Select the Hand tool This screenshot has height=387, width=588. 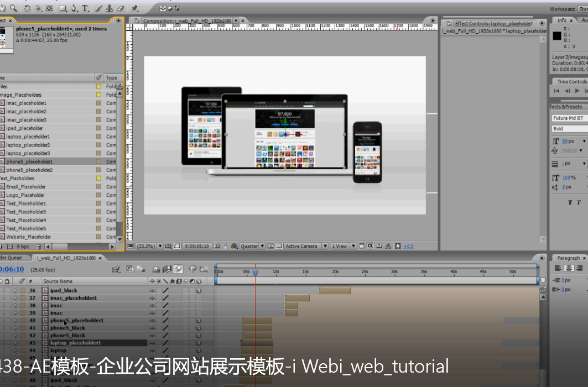pos(3,8)
